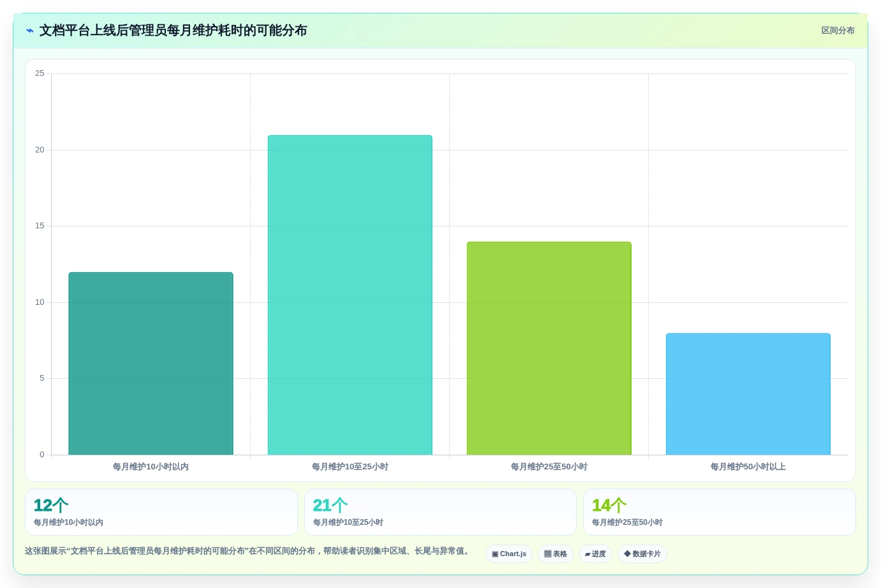Click the description text below the cards

click(248, 551)
